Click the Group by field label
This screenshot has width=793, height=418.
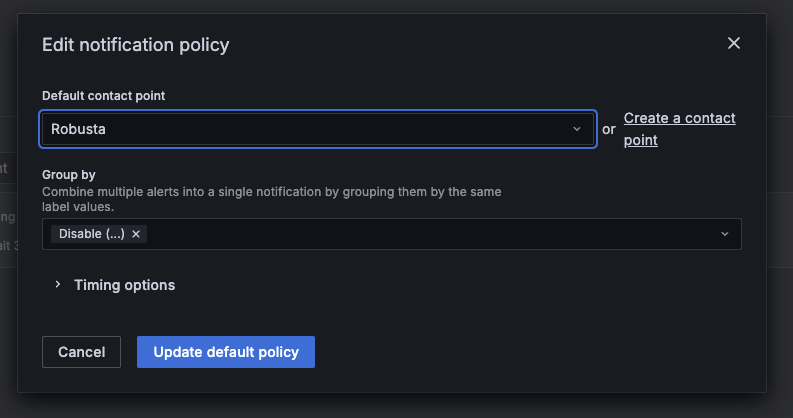[x=69, y=174]
